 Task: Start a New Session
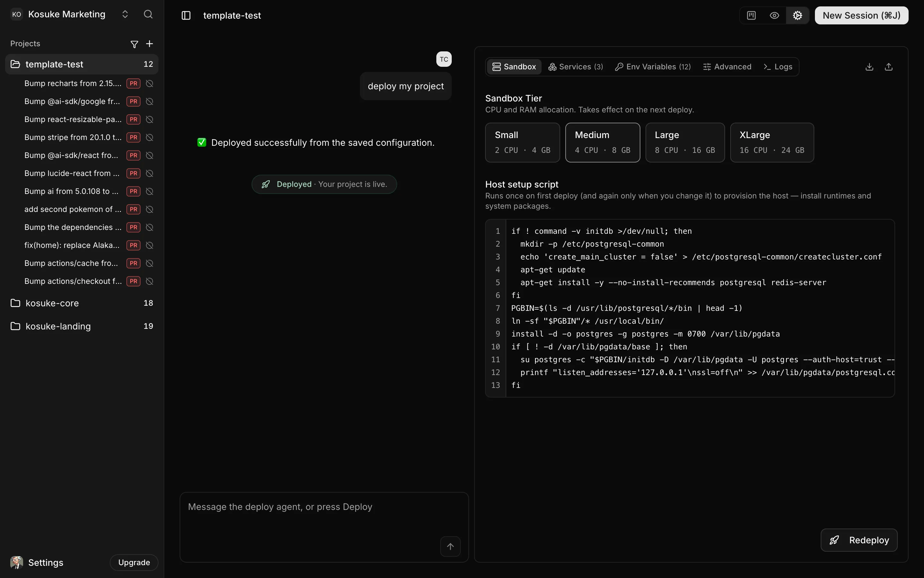click(861, 15)
